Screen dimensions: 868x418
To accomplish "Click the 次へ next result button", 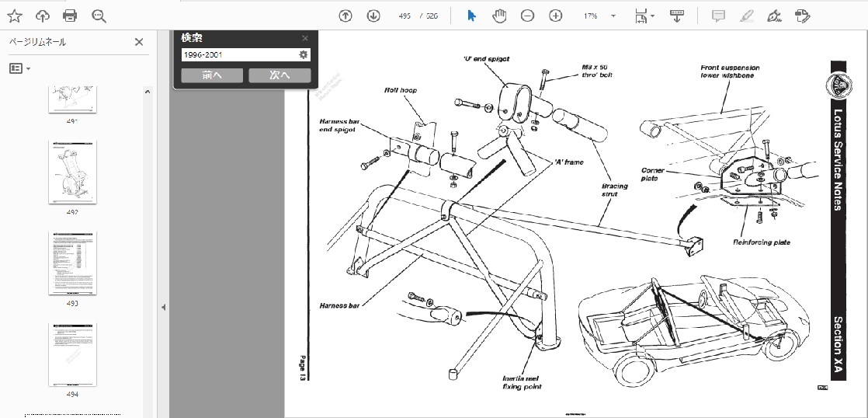I will 279,75.
